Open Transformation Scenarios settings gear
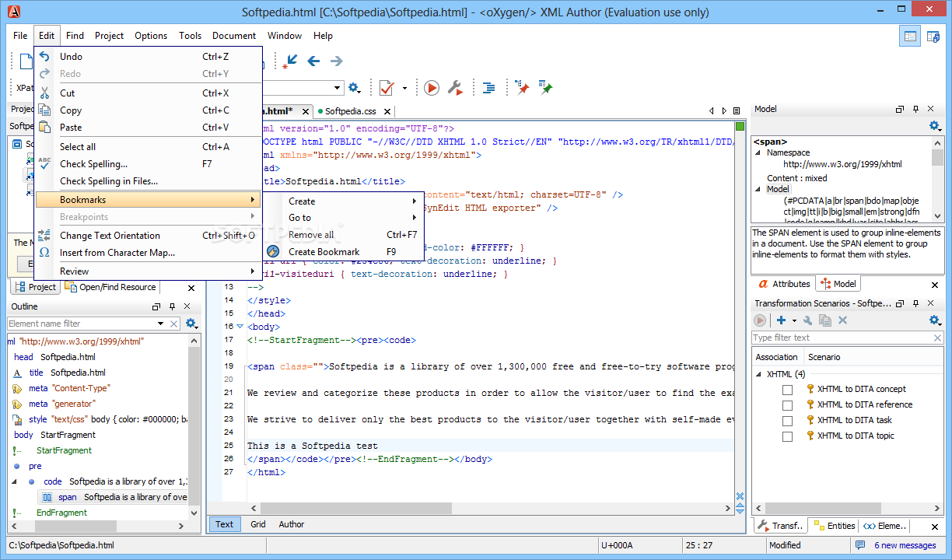This screenshot has height=560, width=952. [x=935, y=320]
